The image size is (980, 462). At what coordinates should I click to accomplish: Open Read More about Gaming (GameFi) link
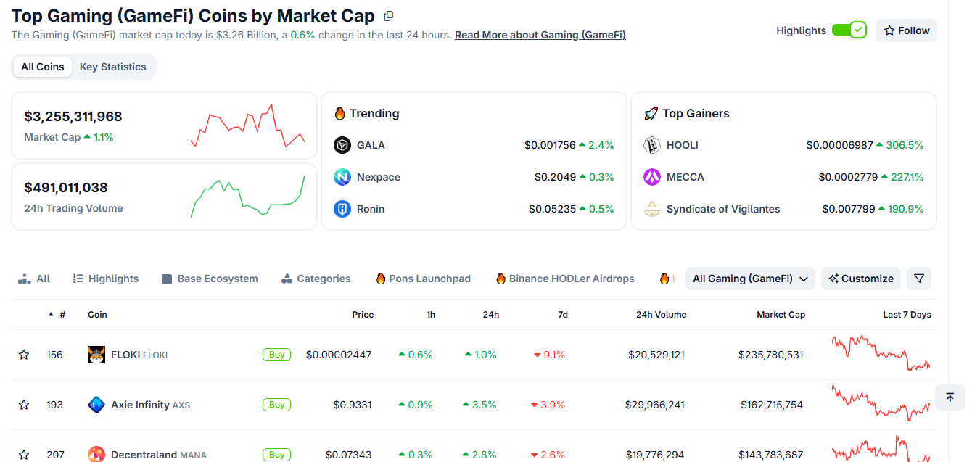[540, 35]
